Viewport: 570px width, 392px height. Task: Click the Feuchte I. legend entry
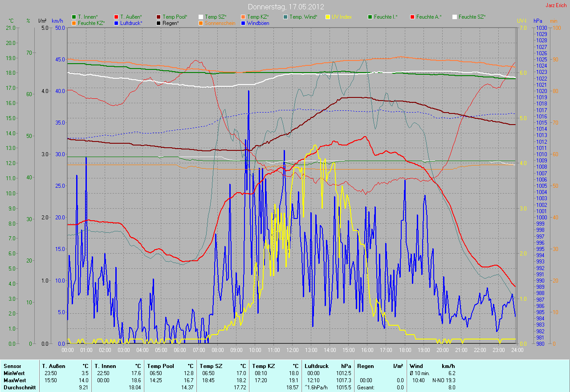(x=386, y=17)
